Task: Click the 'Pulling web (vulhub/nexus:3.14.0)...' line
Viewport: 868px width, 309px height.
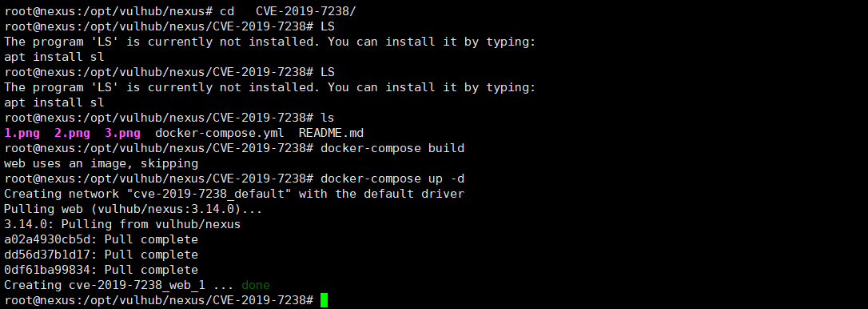Action: coord(133,209)
